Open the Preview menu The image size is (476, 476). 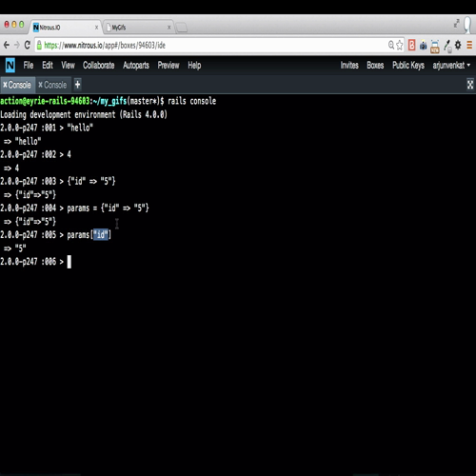coord(169,66)
